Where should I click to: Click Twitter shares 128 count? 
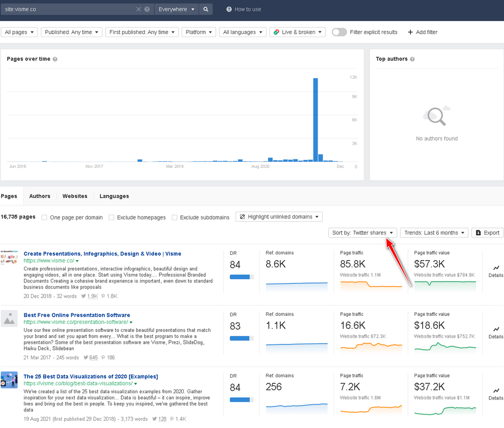(x=162, y=418)
